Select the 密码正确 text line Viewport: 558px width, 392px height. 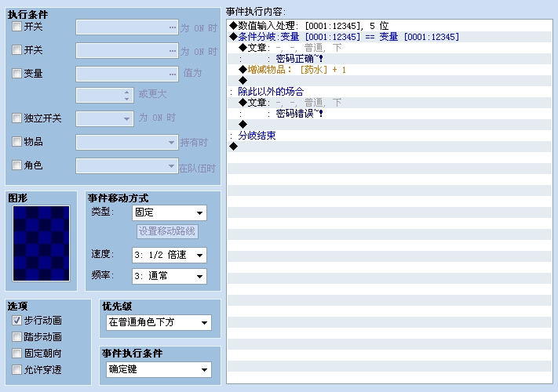pos(389,59)
